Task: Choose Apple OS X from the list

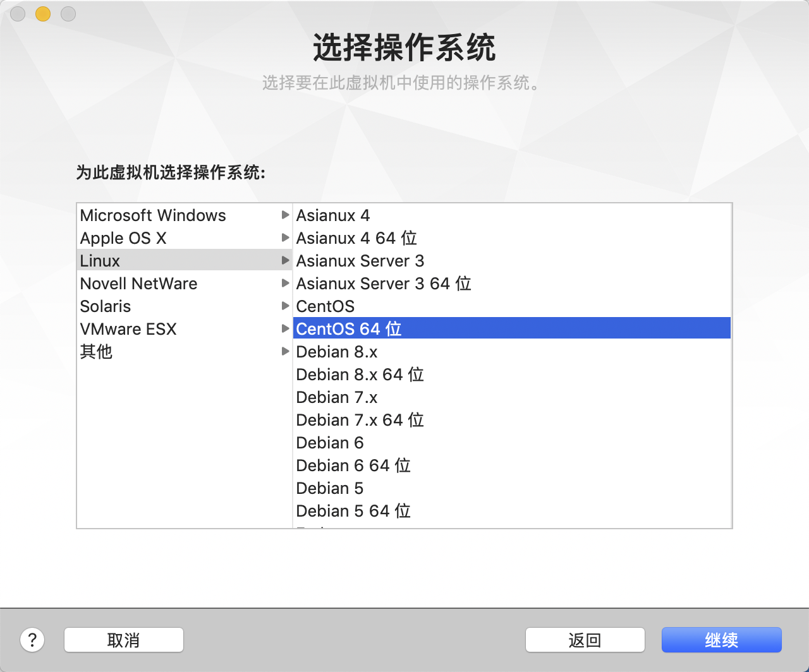Action: (123, 238)
